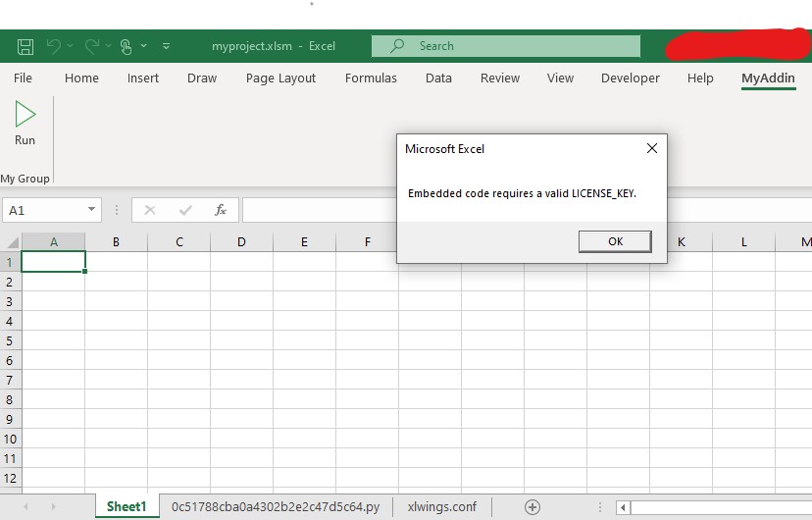The image size is (812, 520).
Task: Switch to the Help ribbon tab
Action: pos(700,78)
